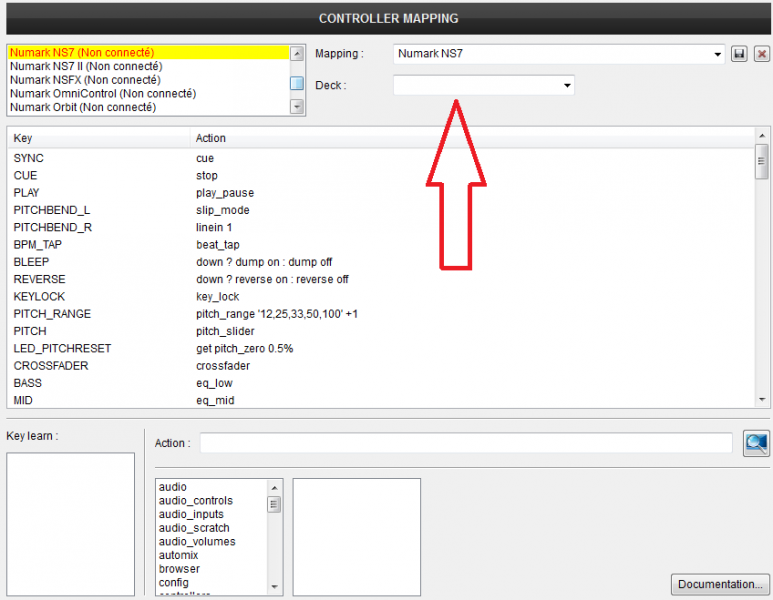Delete mapping using the red X icon

point(762,54)
